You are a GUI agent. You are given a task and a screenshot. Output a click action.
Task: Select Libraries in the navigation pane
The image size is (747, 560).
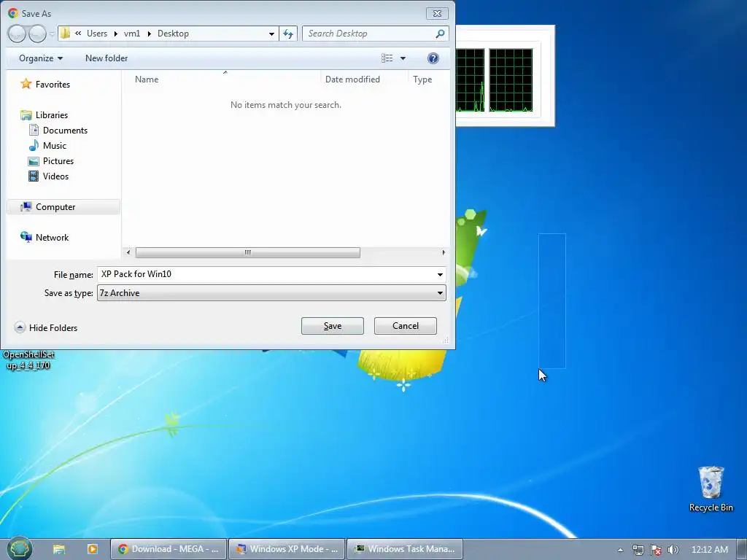pos(52,114)
